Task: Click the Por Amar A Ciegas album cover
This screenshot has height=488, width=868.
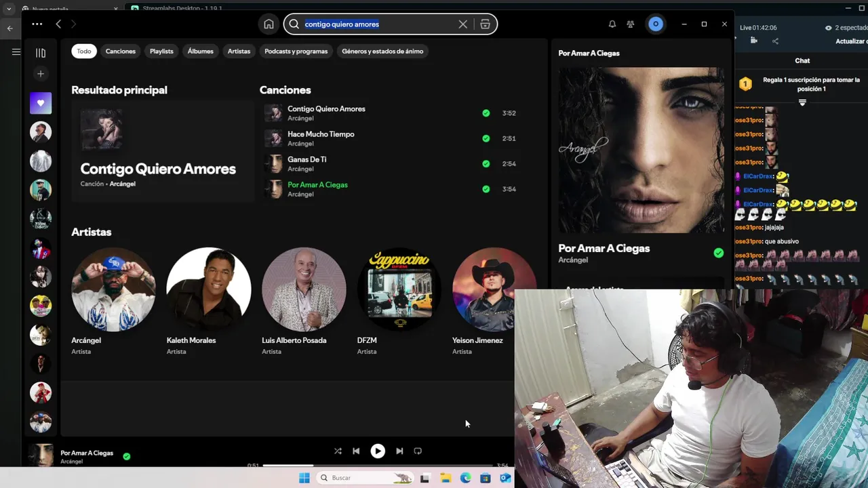Action: click(642, 150)
